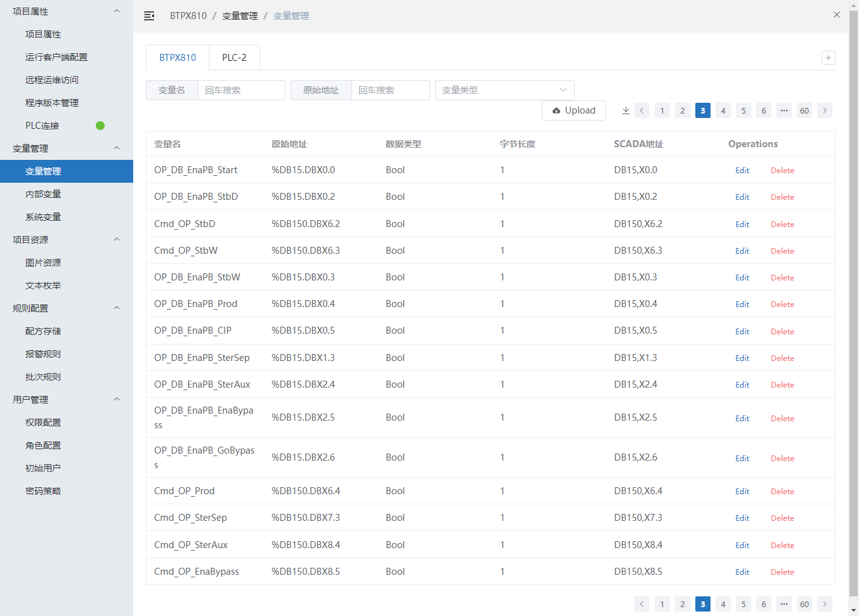Collapse the 规则配置 sidebar group
This screenshot has width=859, height=616.
(117, 308)
